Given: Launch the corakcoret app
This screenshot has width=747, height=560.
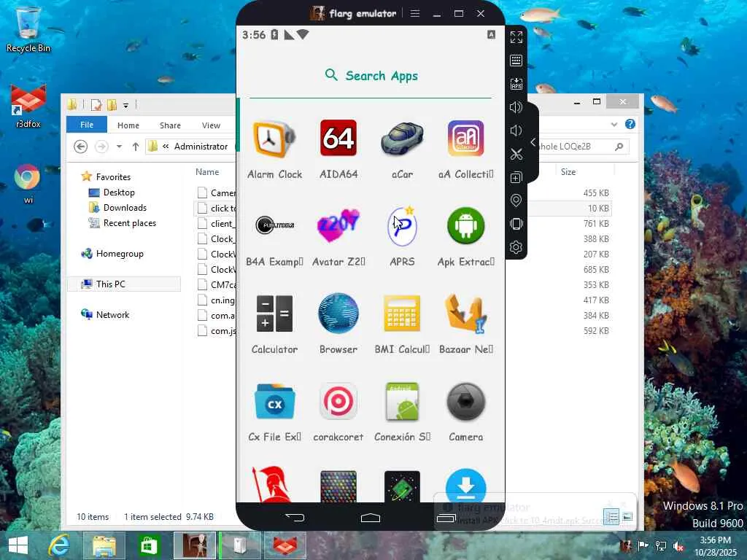Looking at the screenshot, I should (338, 401).
